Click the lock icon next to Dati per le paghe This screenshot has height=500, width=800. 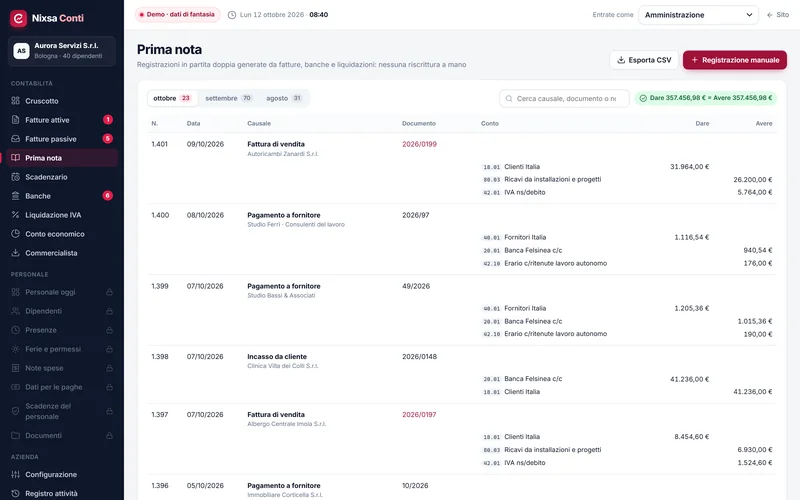[x=109, y=387]
